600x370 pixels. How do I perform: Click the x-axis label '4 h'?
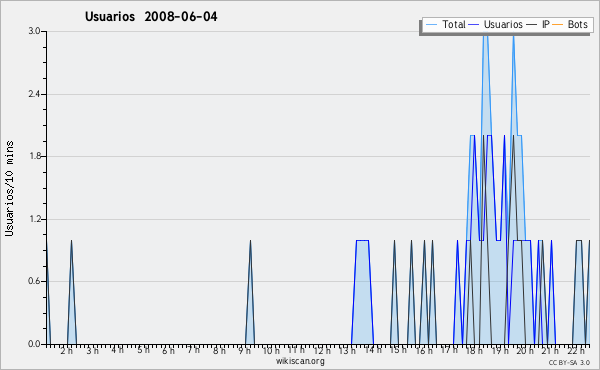(117, 350)
